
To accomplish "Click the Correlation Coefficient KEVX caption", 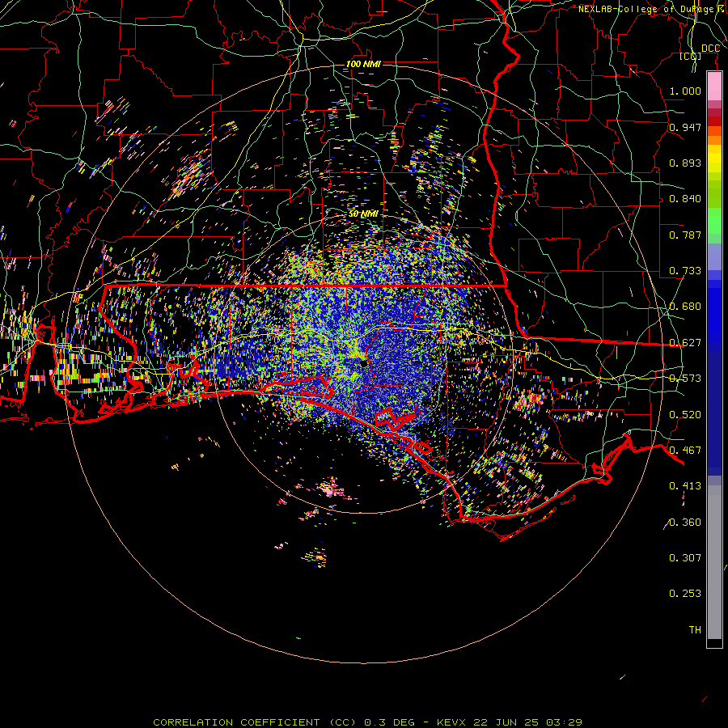I will [x=367, y=722].
